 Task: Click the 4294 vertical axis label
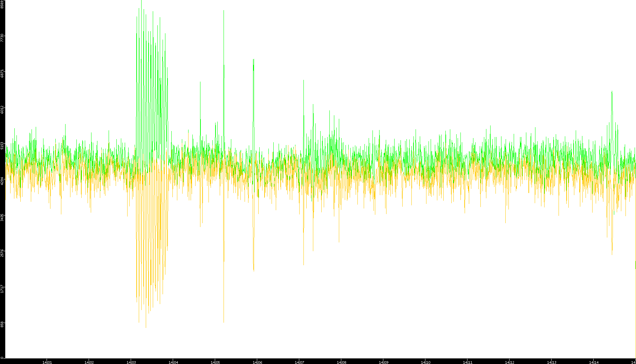click(x=2, y=181)
